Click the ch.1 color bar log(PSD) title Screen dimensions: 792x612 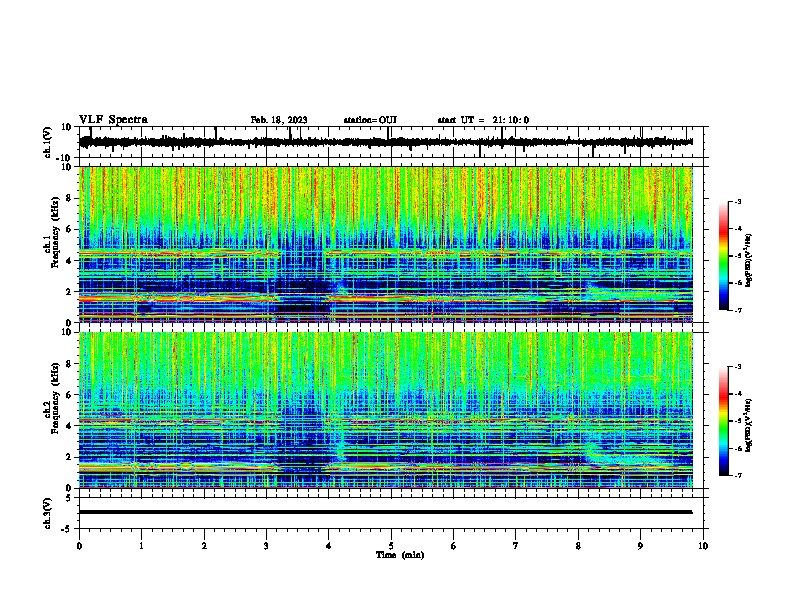749,261
